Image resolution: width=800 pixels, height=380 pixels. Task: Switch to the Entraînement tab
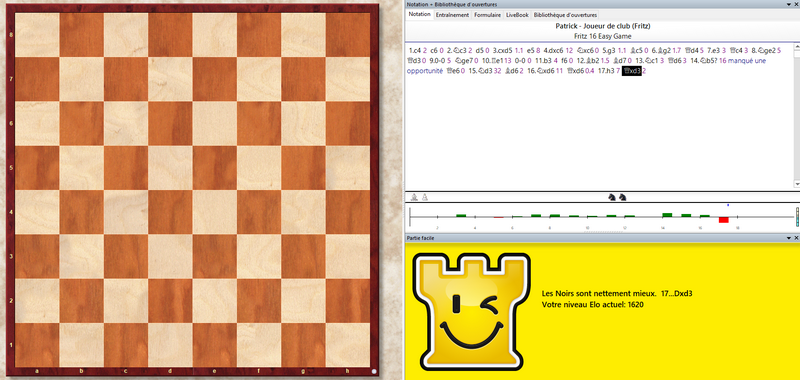452,15
